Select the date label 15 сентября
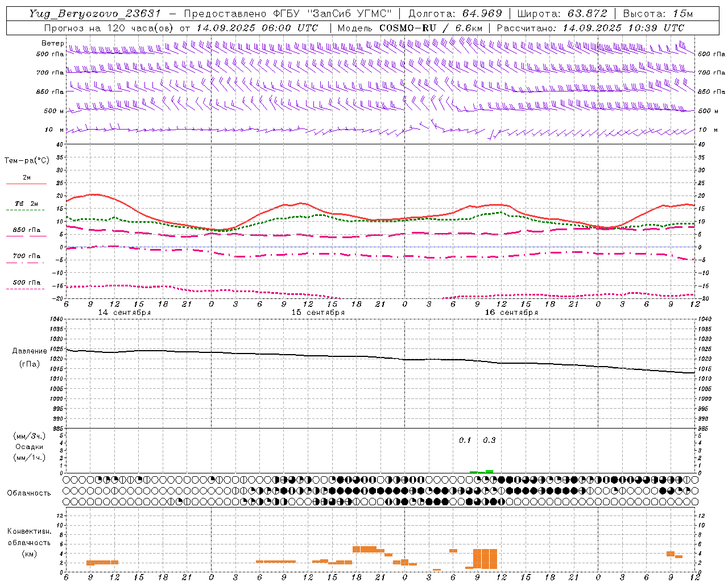Viewport: 728px width, 582px height. (x=318, y=313)
